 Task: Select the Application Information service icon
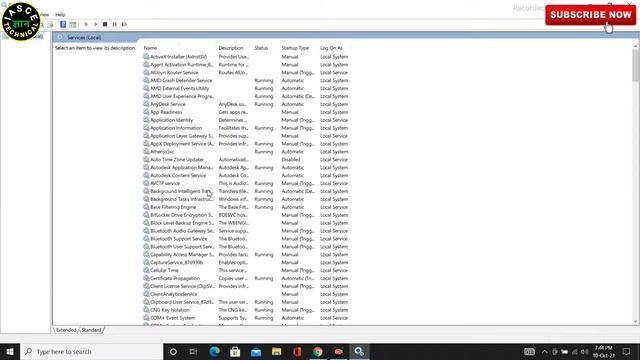[146, 128]
